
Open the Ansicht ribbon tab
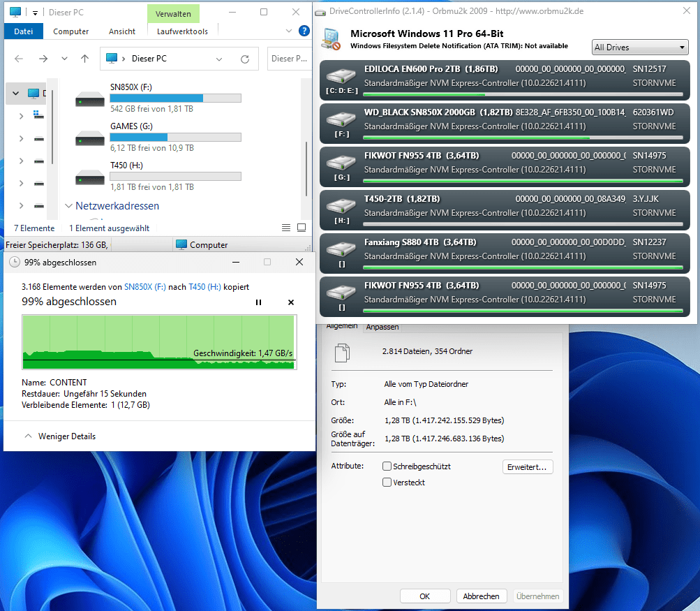(x=122, y=31)
